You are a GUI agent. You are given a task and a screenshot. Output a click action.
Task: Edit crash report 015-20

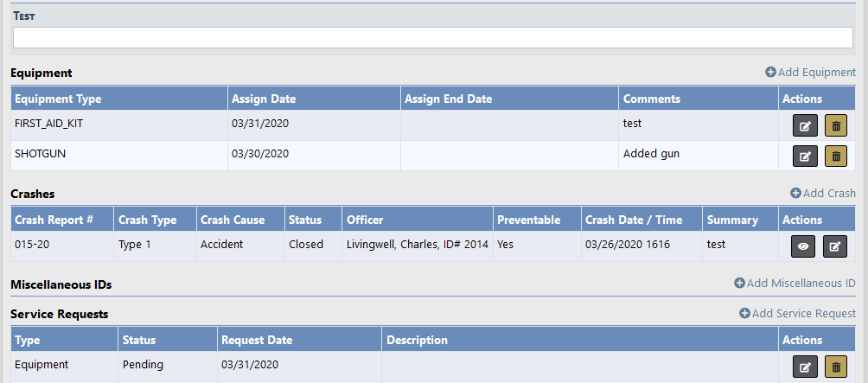835,246
